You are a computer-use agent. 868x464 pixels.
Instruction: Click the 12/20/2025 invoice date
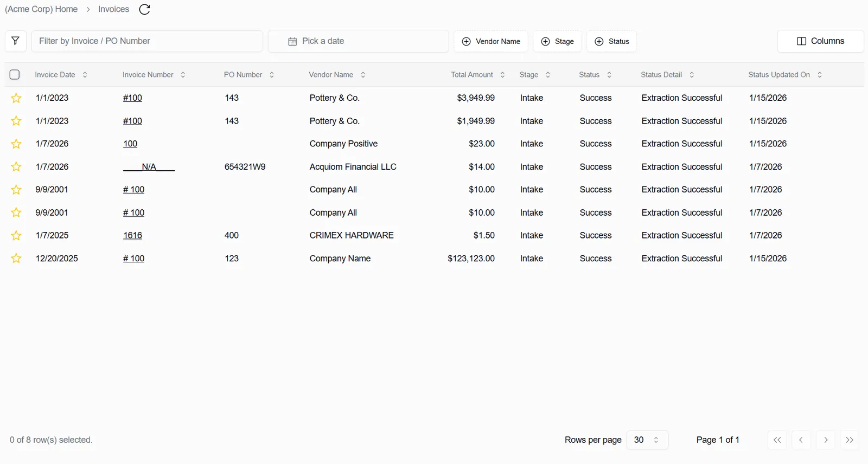pyautogui.click(x=57, y=259)
